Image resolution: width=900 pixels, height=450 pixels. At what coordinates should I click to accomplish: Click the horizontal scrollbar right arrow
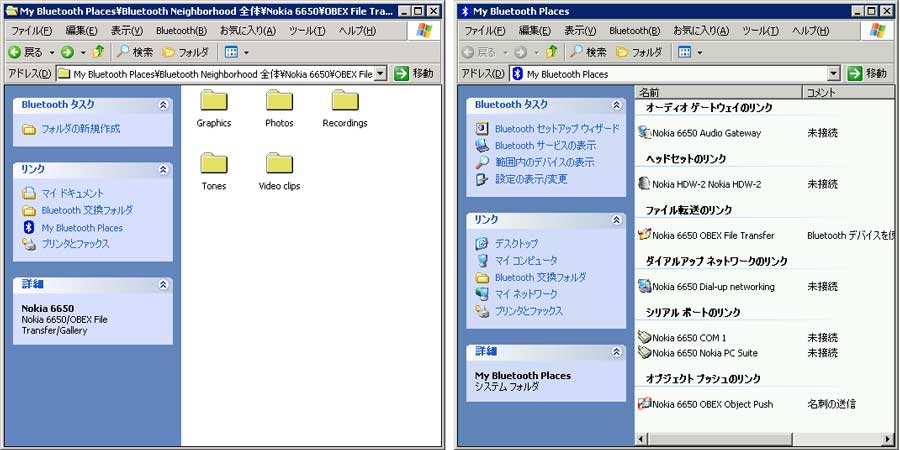pos(887,440)
